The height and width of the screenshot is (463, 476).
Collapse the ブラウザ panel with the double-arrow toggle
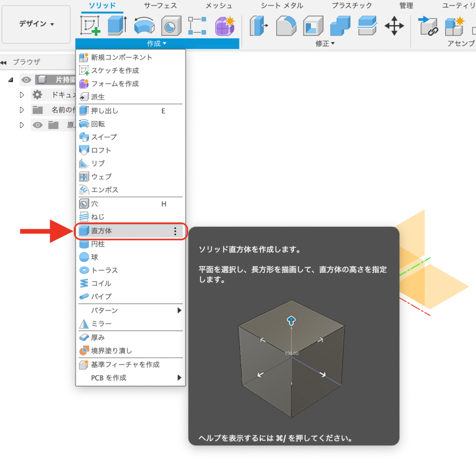coord(5,62)
